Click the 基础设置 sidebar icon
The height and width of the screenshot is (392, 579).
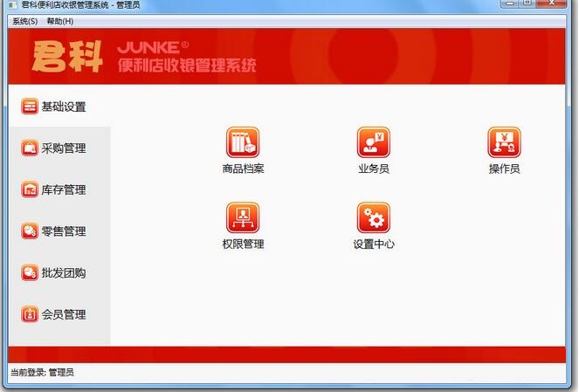pos(30,107)
